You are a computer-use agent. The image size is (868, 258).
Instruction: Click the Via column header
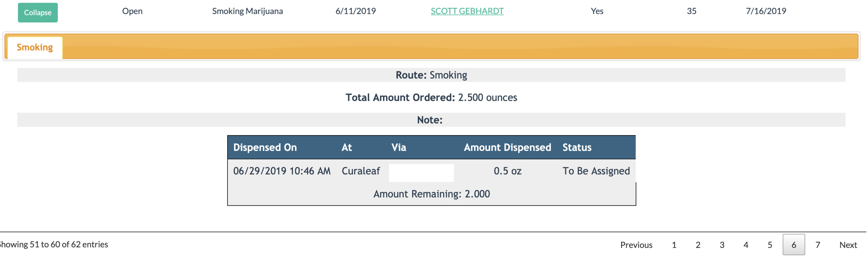(399, 147)
